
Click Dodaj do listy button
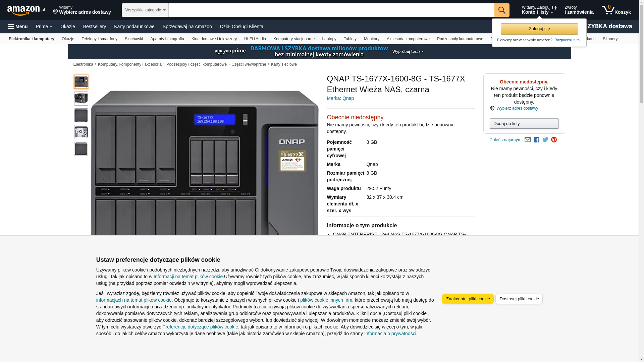tap(524, 124)
